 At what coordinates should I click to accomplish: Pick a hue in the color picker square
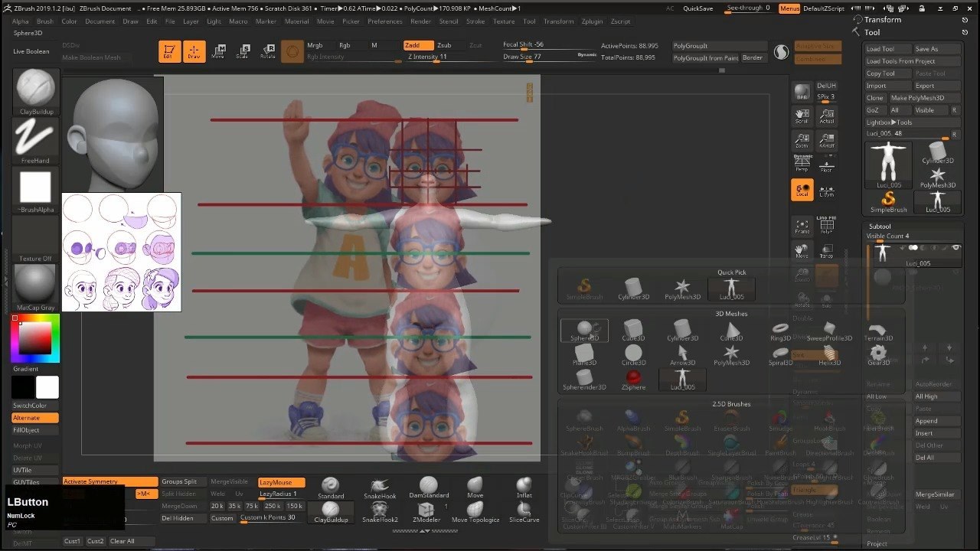point(35,338)
